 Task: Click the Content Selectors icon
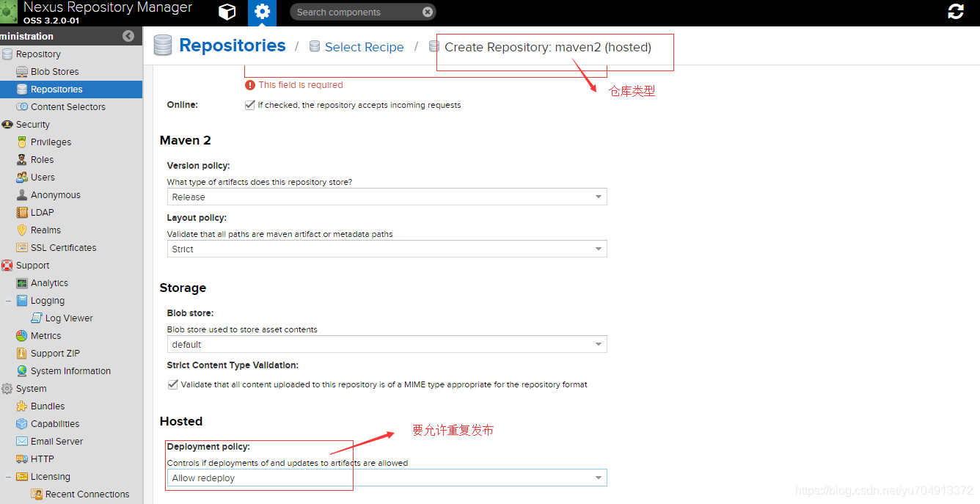click(22, 107)
